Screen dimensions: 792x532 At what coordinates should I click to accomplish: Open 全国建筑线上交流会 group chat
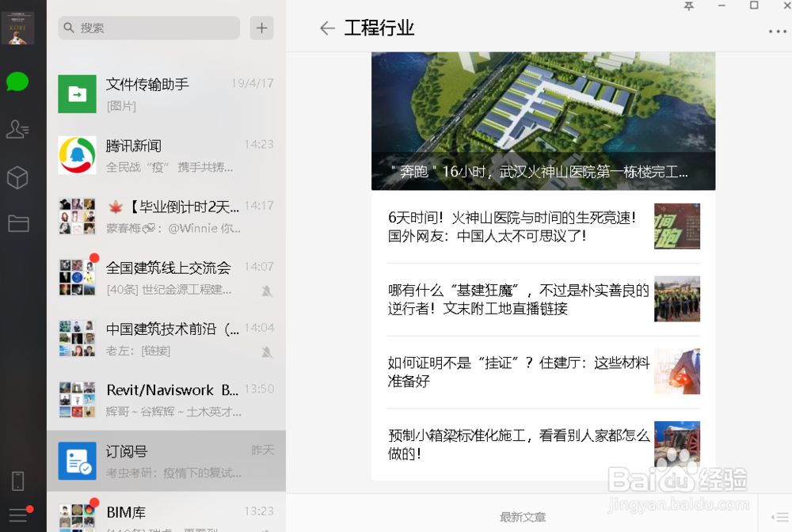(x=166, y=277)
